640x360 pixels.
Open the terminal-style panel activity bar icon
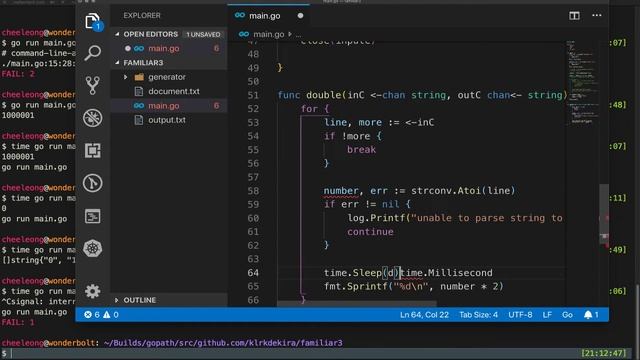[x=93, y=216]
